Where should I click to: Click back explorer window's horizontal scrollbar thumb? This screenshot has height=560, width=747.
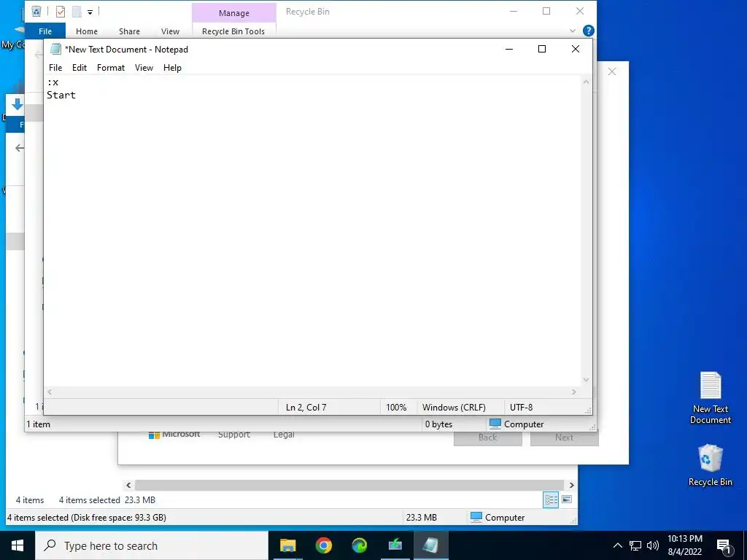pos(349,485)
